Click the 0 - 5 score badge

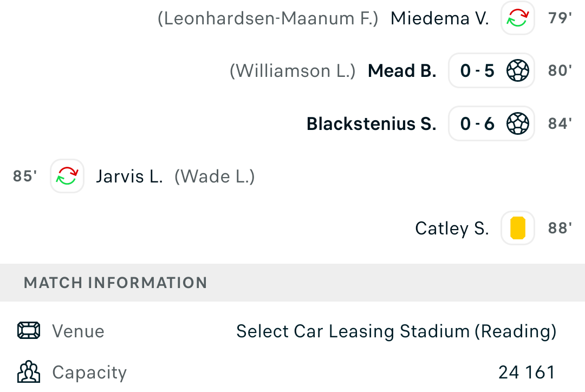491,70
